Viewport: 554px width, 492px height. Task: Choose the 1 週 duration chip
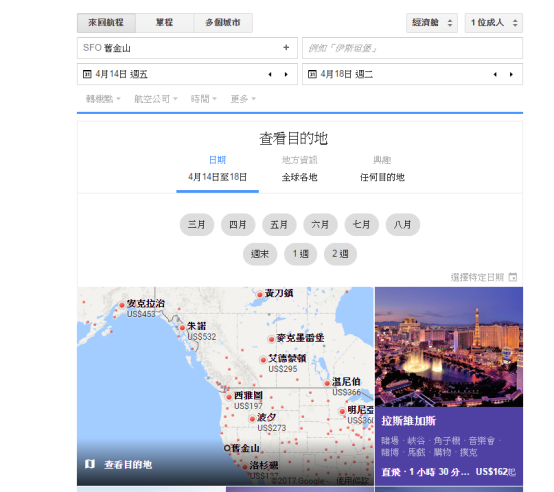300,254
